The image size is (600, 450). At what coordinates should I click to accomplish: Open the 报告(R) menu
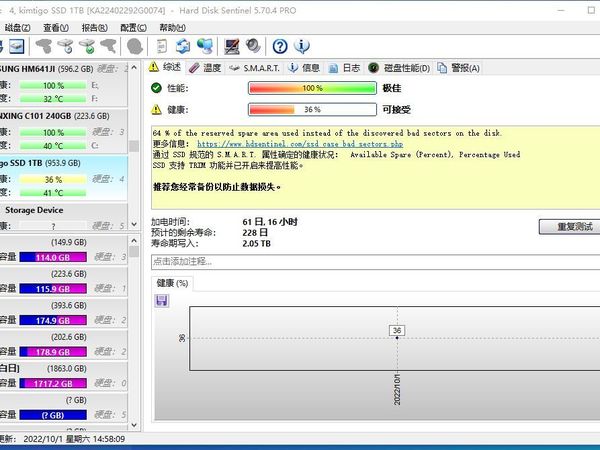pos(95,28)
